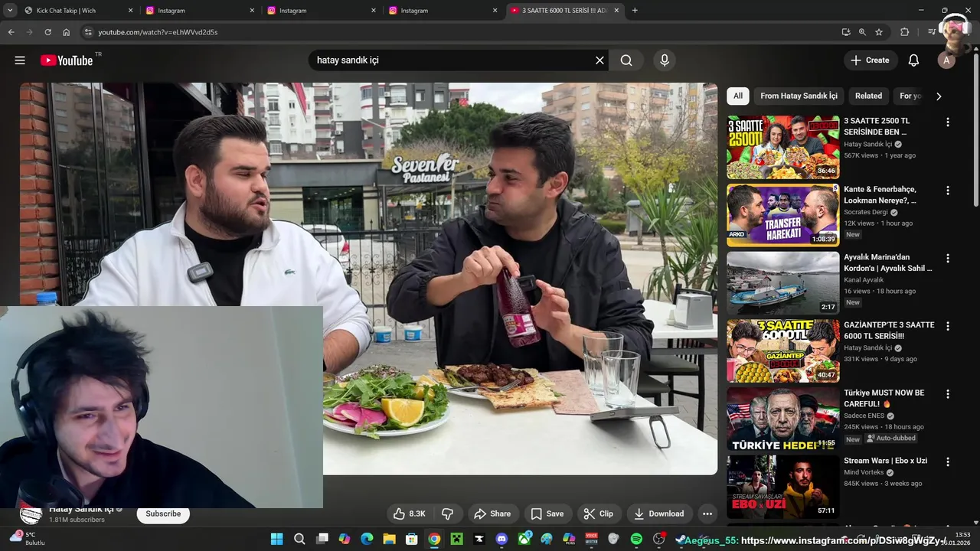Open File Explorer from the taskbar

point(389,539)
